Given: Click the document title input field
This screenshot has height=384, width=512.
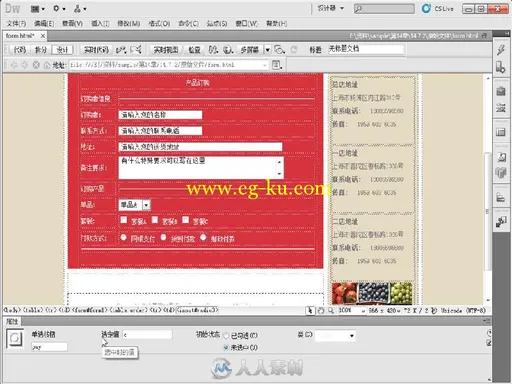Looking at the screenshot, I should [x=365, y=49].
